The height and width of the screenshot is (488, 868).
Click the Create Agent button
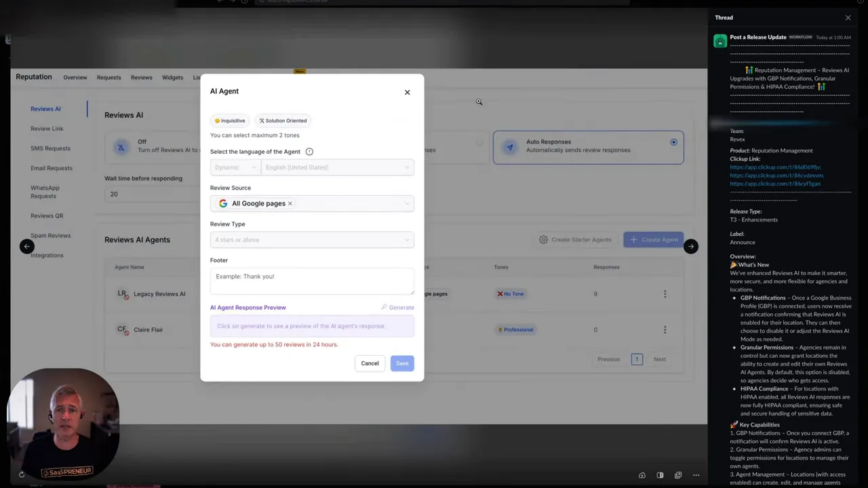pos(654,240)
